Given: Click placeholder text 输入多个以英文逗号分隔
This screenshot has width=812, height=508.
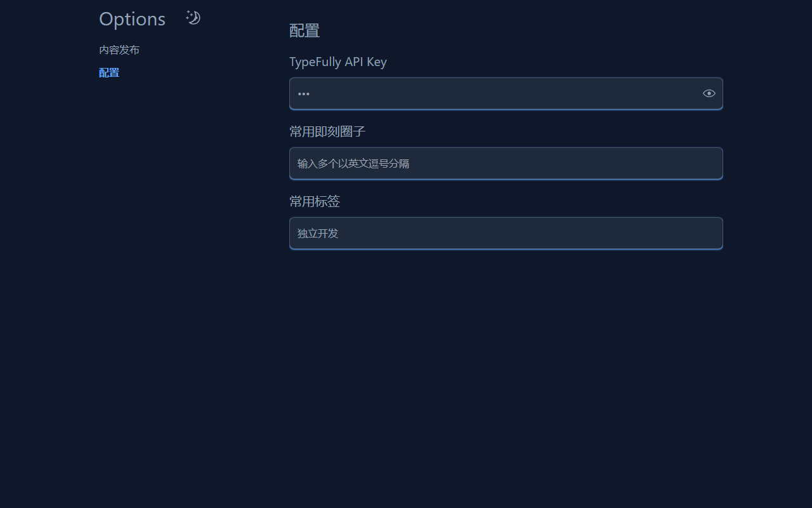Looking at the screenshot, I should coord(353,163).
